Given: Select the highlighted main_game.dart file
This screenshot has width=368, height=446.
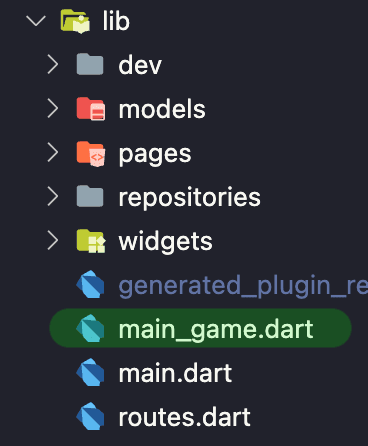Looking at the screenshot, I should pyautogui.click(x=200, y=328).
